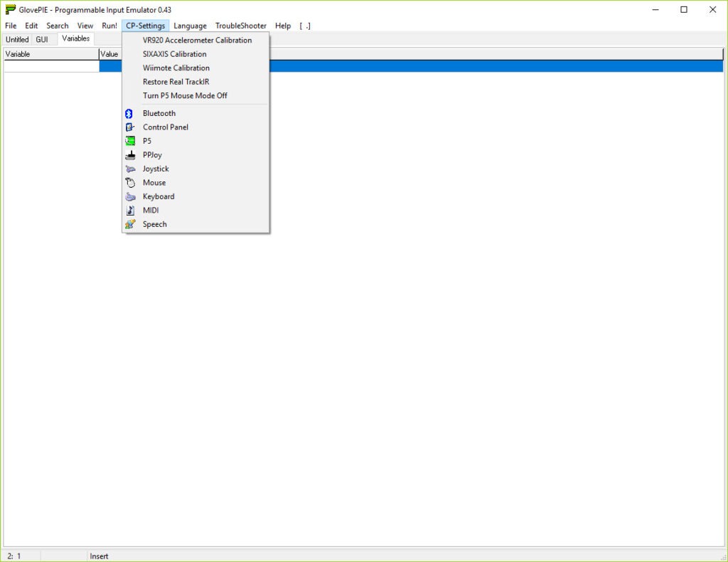Click the Joystick gamepad icon
The width and height of the screenshot is (728, 562).
coord(130,169)
